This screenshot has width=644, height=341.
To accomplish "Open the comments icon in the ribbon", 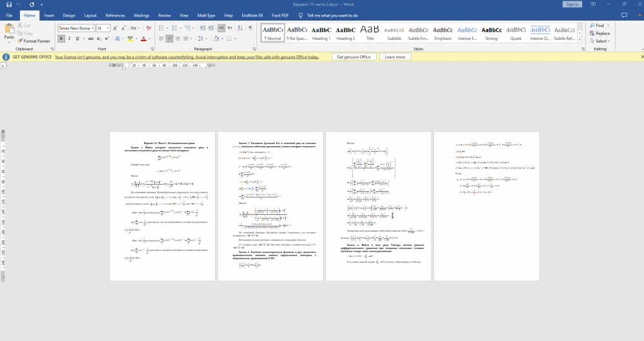I will pos(624,15).
